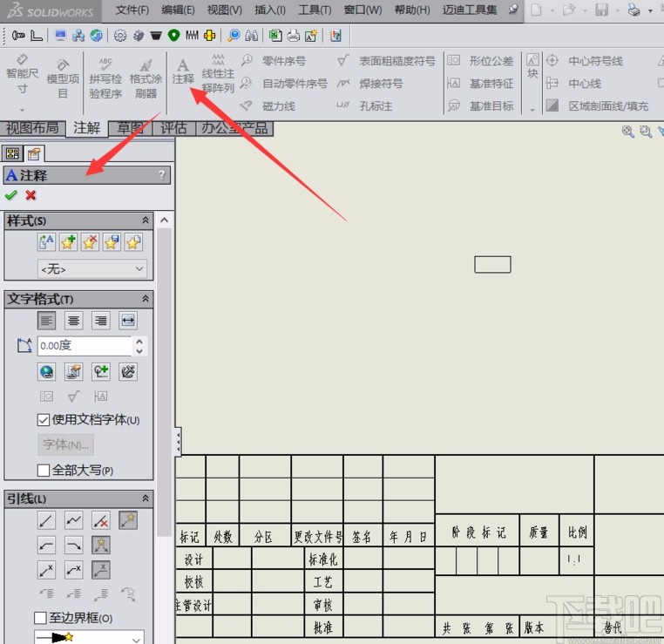Collapse the Leader (引线) section

(146, 498)
